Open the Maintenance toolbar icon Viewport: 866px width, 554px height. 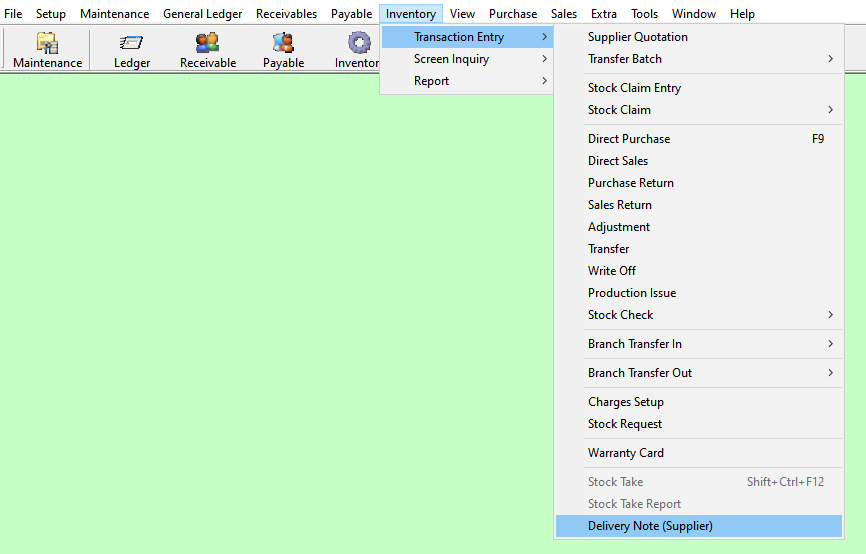[47, 50]
